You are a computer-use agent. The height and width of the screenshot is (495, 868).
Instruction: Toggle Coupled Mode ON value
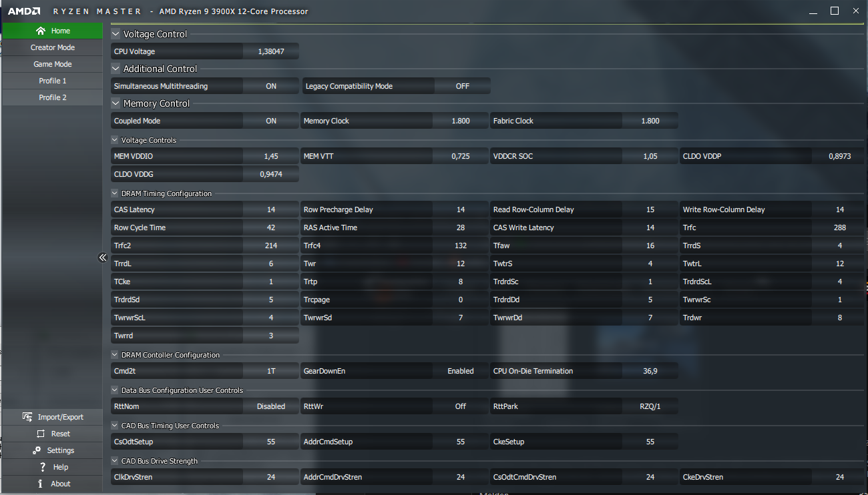271,121
